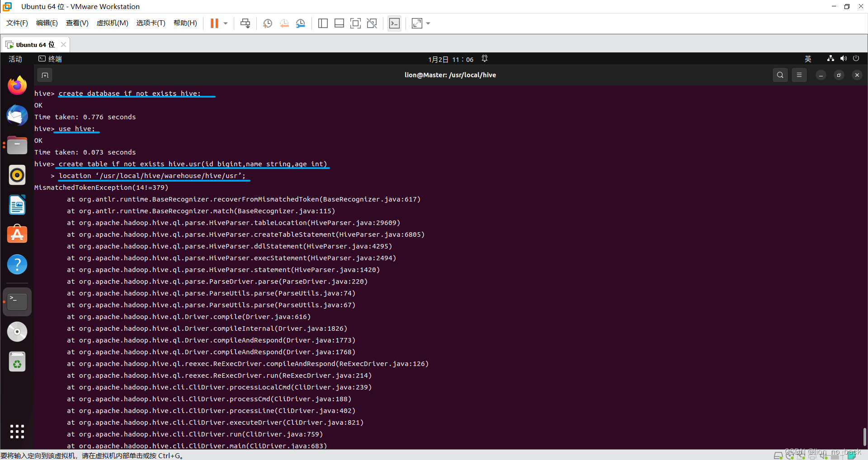
Task: Open the Files manager in dock
Action: 17,145
